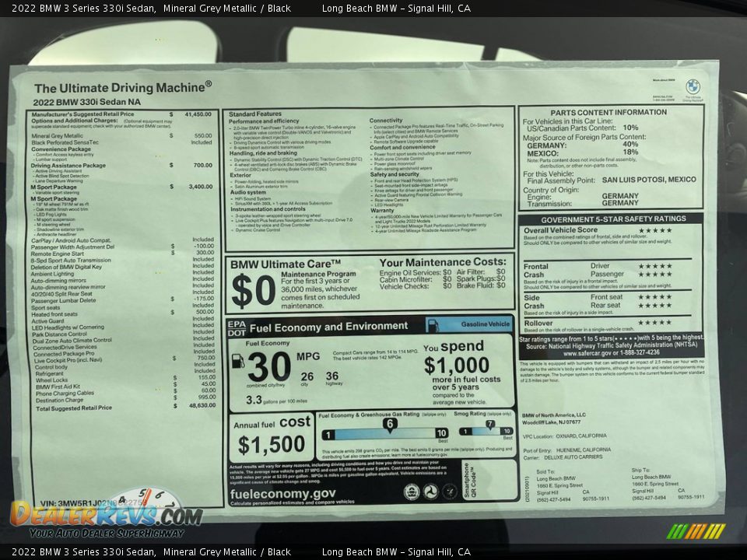This screenshot has width=747, height=560.
Task: Click the EPA DOT badge
Action: (237, 328)
